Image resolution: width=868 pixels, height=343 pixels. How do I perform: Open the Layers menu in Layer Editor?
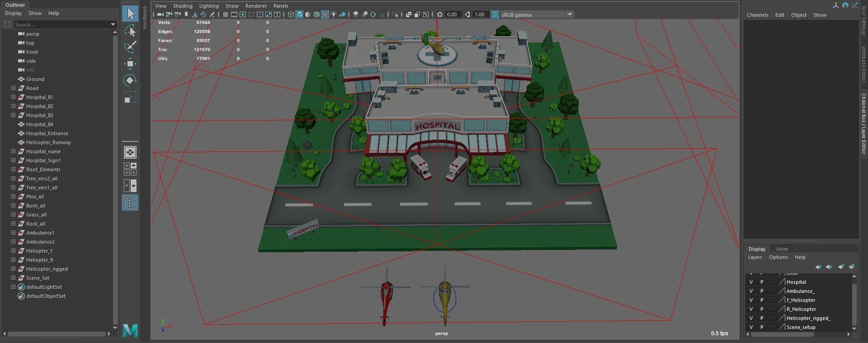click(755, 257)
